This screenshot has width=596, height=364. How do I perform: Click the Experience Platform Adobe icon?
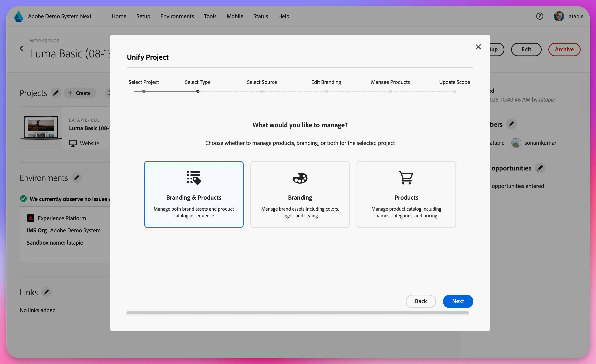point(31,218)
